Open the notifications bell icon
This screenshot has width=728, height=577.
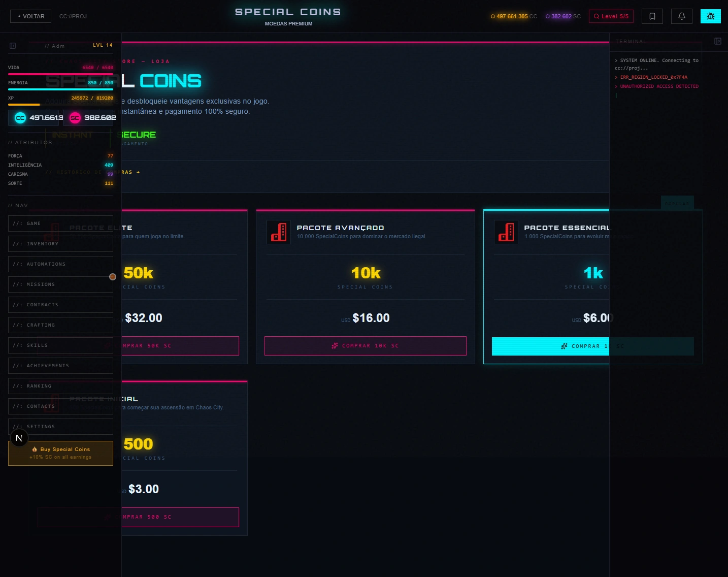click(x=682, y=16)
